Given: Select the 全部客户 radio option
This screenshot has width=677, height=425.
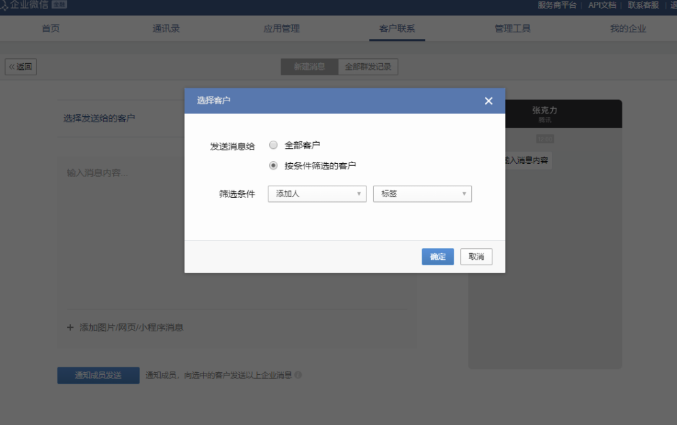Looking at the screenshot, I should point(273,145).
